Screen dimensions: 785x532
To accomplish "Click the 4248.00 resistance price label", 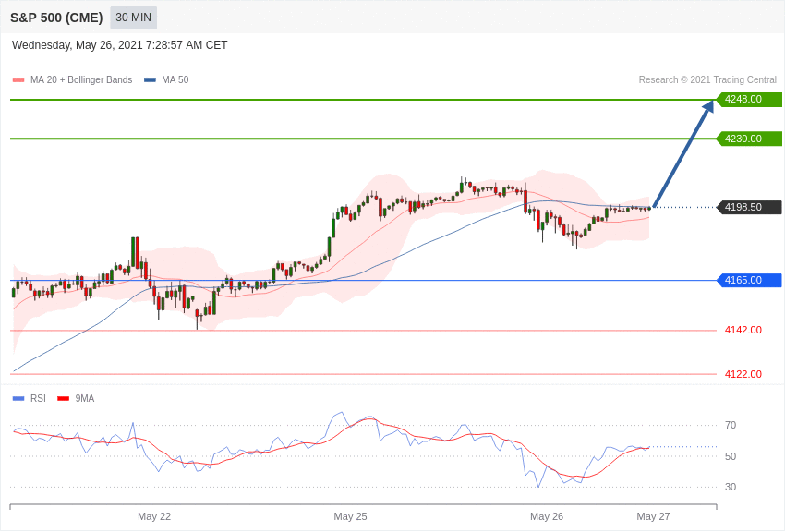I will click(x=750, y=99).
